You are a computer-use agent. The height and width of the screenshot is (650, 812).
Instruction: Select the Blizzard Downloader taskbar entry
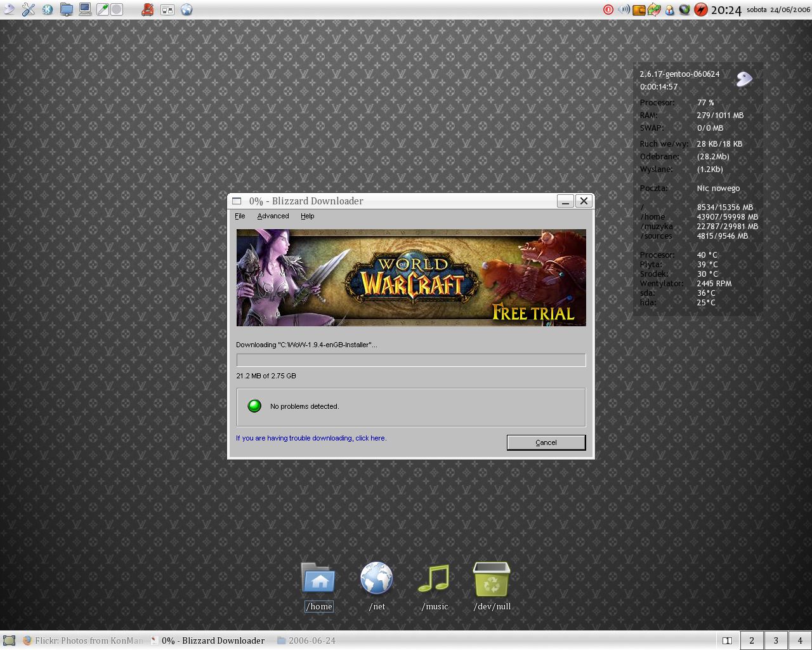point(207,640)
